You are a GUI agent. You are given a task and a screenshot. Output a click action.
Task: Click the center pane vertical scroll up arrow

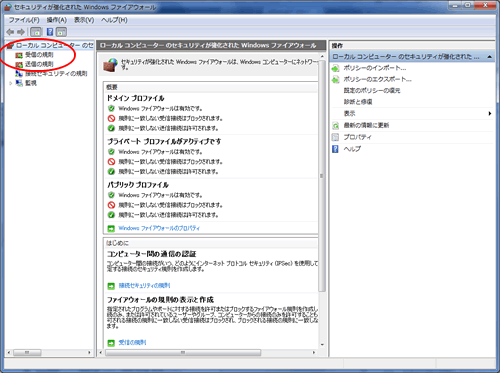(x=322, y=56)
